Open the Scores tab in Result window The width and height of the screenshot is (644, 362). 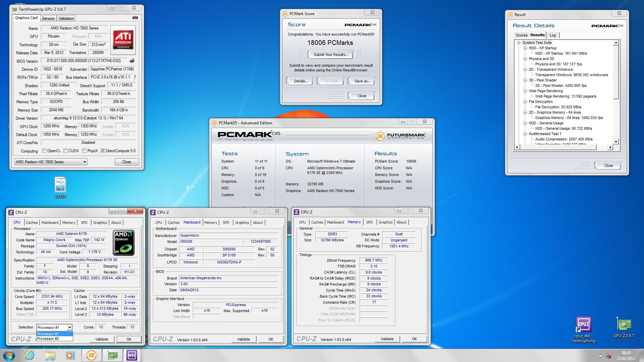(x=522, y=35)
